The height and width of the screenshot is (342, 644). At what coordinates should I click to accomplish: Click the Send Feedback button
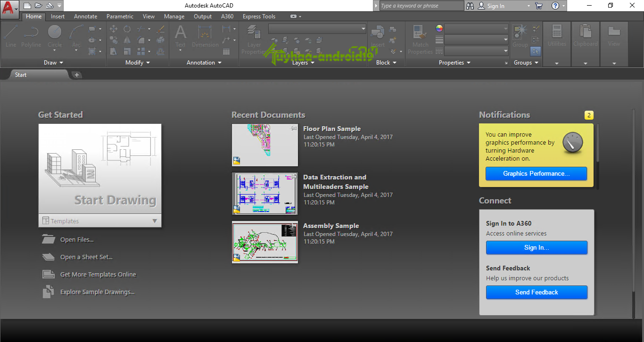[x=537, y=292]
